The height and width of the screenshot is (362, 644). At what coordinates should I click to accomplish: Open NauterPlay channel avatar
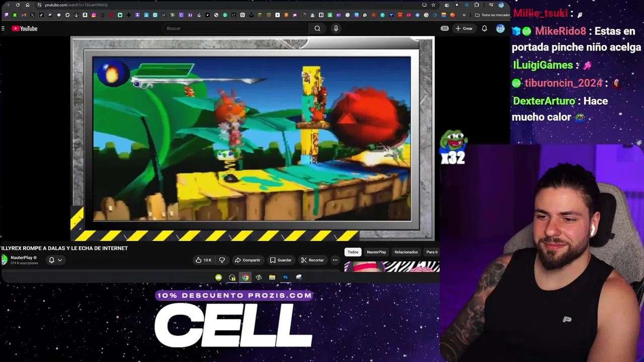point(4,260)
